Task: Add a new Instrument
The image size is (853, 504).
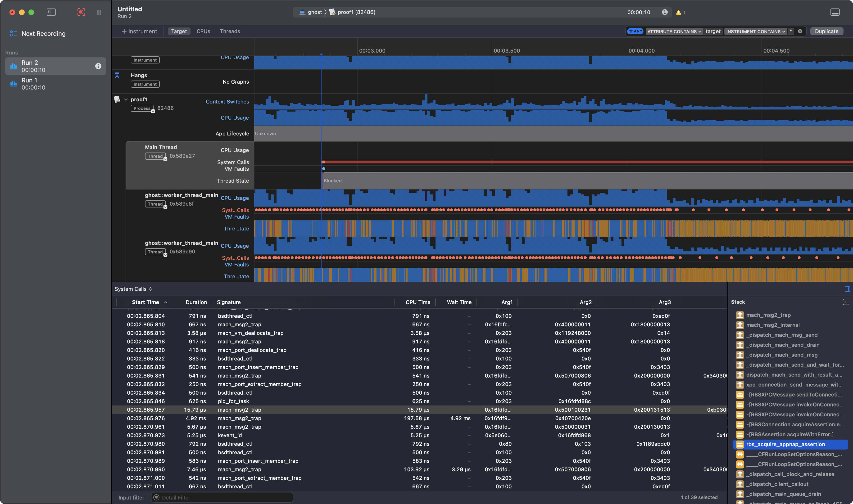Action: 139,31
